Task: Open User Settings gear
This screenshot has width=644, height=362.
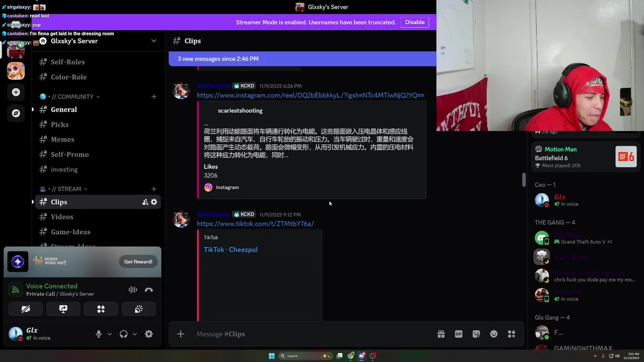Action: pyautogui.click(x=149, y=334)
